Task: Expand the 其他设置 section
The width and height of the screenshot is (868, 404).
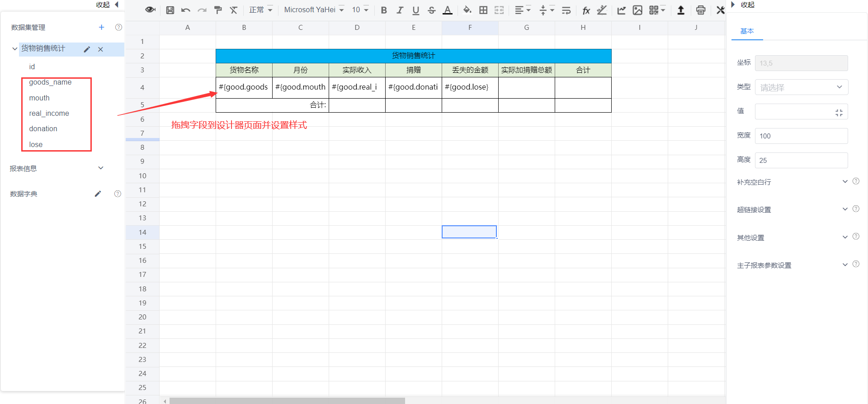Action: pos(845,237)
